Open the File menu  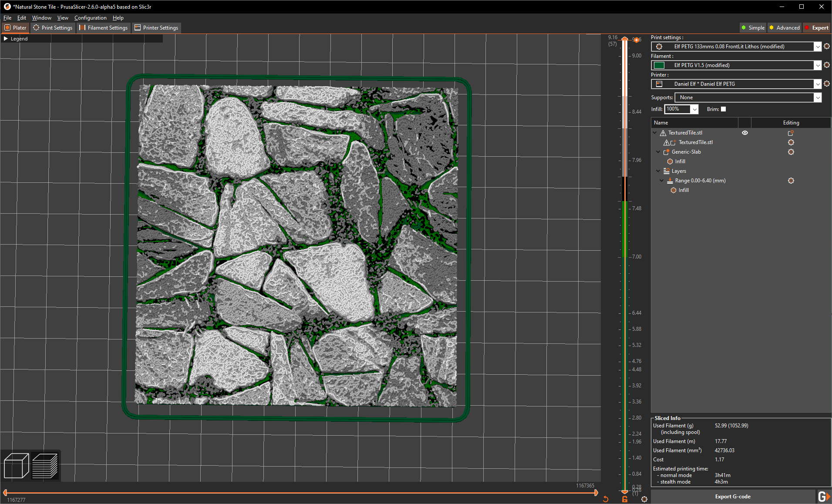tap(7, 18)
